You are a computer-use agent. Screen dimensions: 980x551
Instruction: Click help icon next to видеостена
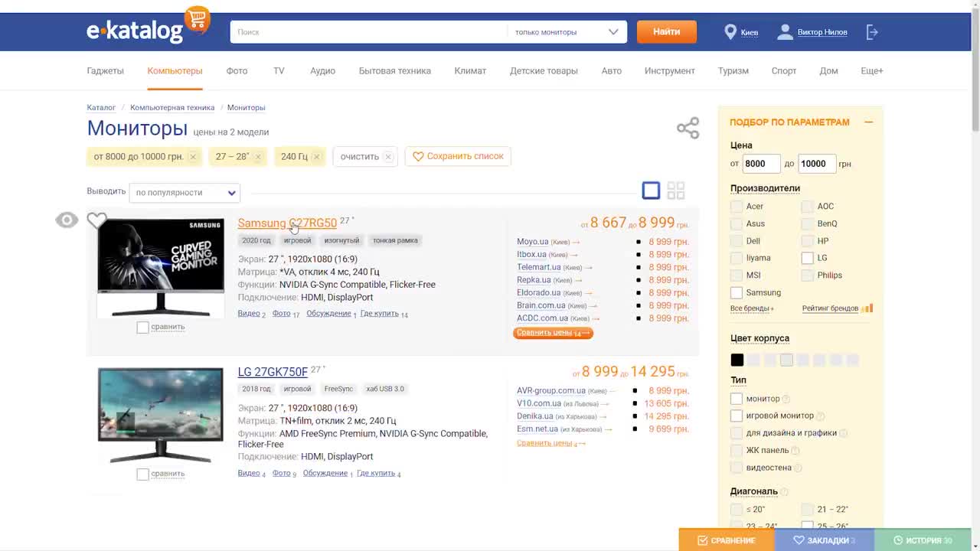[798, 468]
